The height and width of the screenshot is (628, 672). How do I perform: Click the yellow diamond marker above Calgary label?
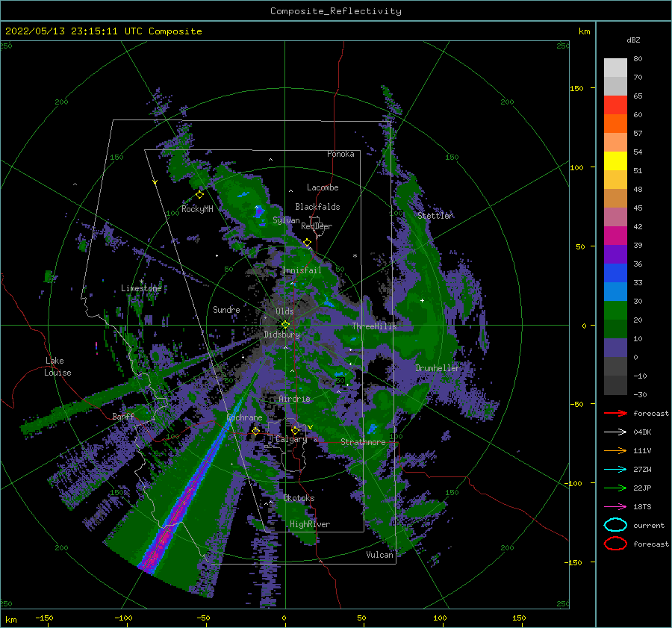pyautogui.click(x=295, y=430)
